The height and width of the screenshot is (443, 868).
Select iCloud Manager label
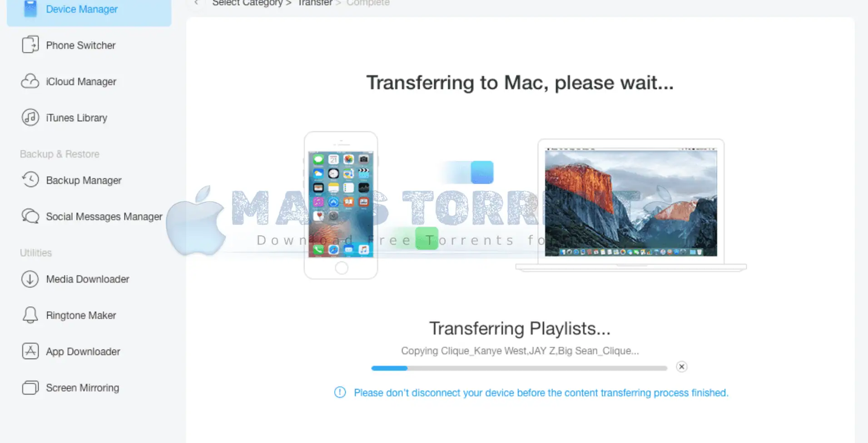click(x=81, y=82)
